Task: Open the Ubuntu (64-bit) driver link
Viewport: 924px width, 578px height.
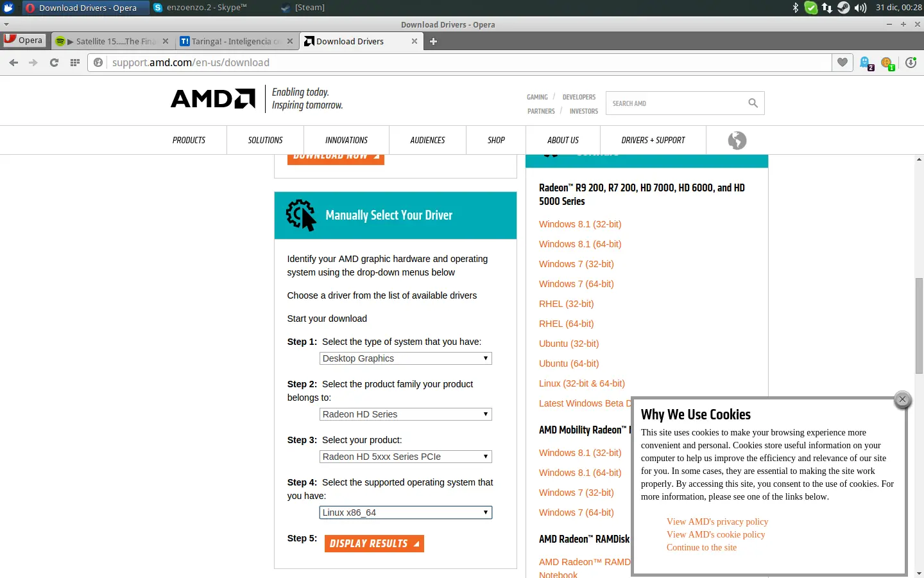Action: 569,363
